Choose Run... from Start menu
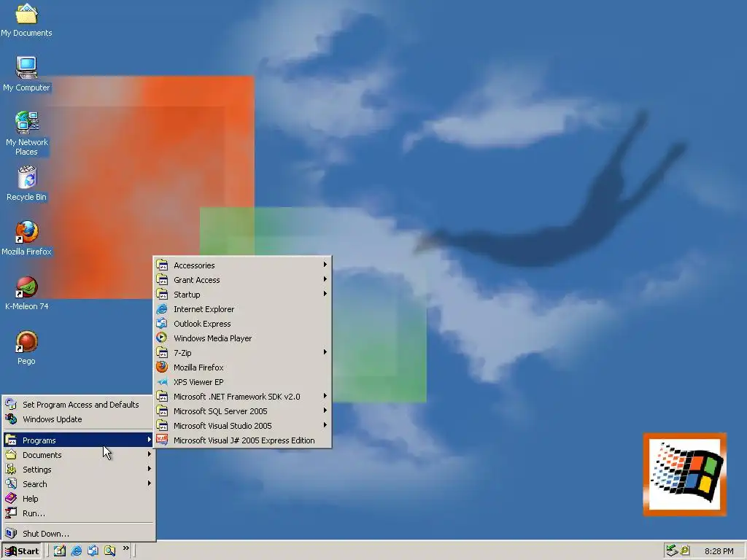Screen dimensions: 747x560 coord(79,513)
